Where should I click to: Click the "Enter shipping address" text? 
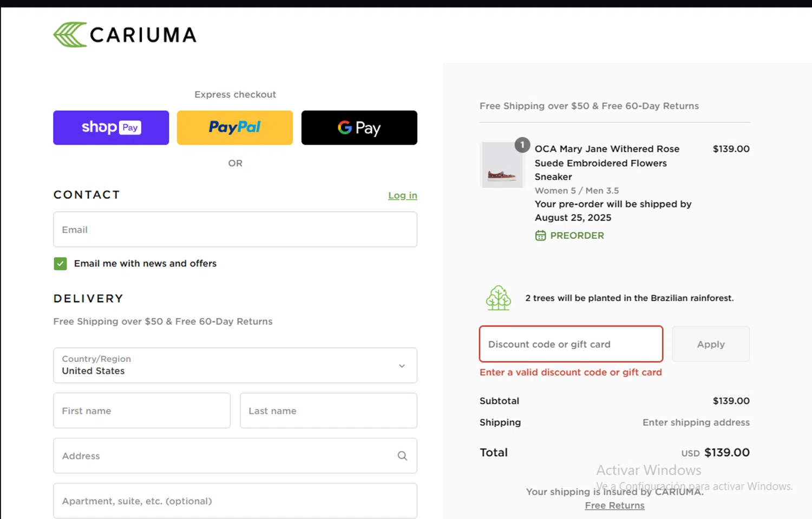(696, 423)
